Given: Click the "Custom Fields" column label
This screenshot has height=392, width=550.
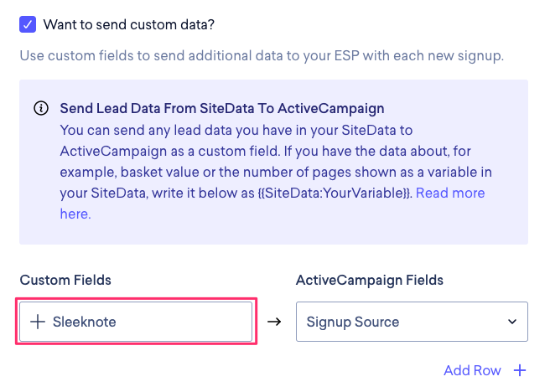Looking at the screenshot, I should [65, 280].
